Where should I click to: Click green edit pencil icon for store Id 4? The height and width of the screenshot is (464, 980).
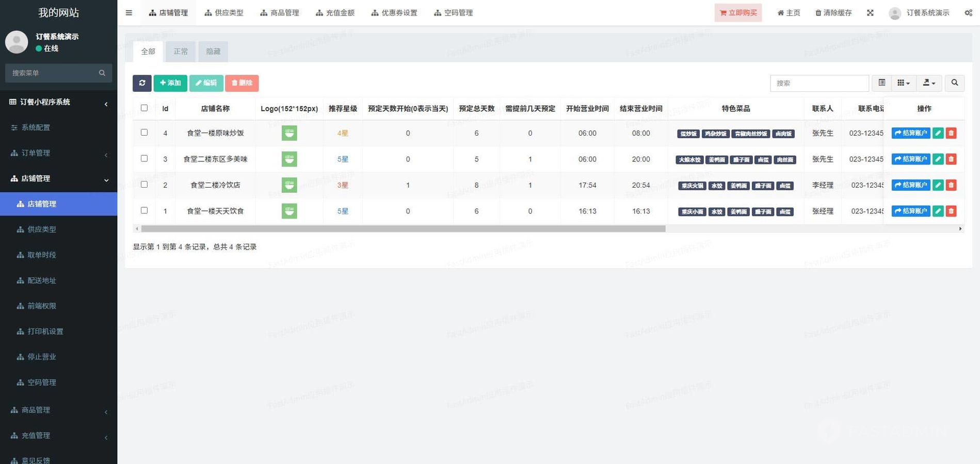click(938, 133)
